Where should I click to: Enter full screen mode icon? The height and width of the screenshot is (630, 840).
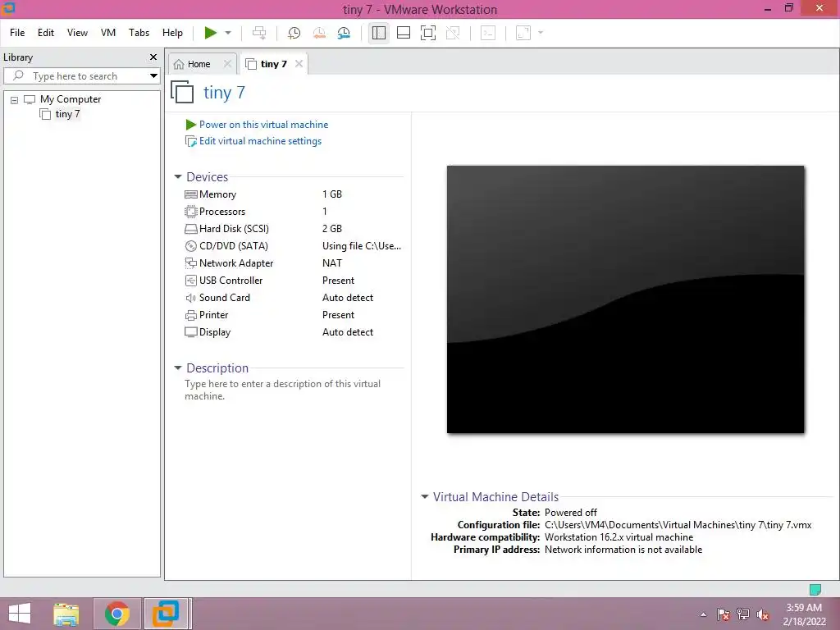[428, 33]
